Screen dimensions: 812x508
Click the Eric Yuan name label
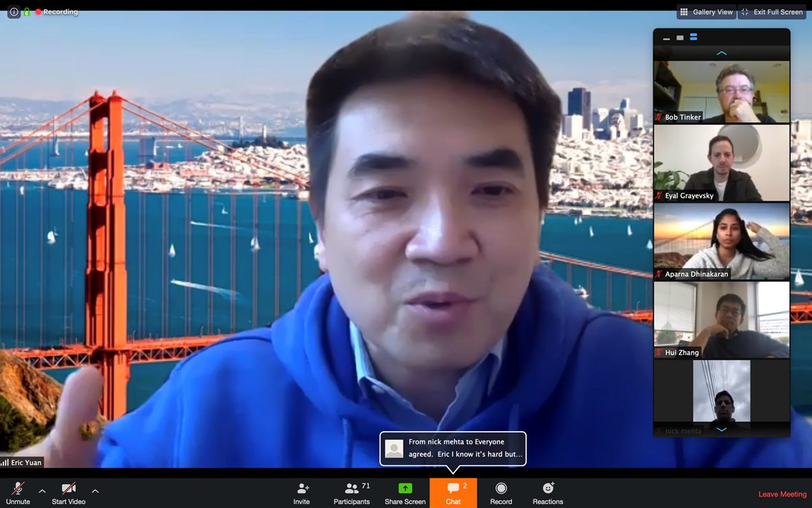(26, 463)
